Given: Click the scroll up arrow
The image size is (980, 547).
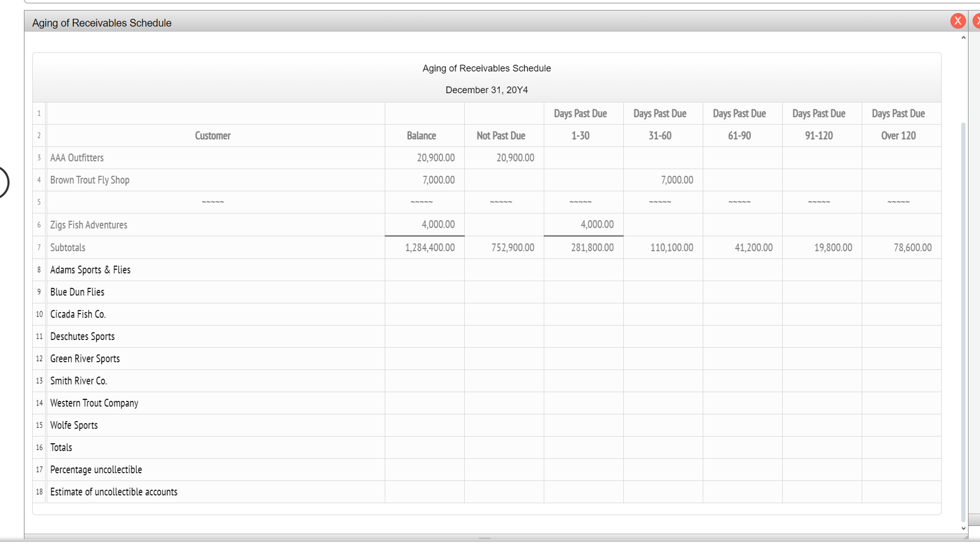Looking at the screenshot, I should [963, 37].
